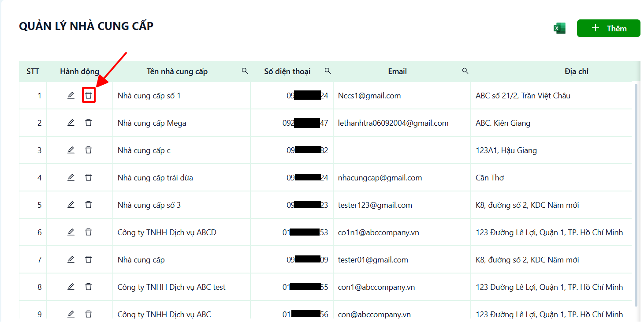Click address ABC. Kiên Giang
Image resolution: width=644 pixels, height=326 pixels.
(503, 123)
